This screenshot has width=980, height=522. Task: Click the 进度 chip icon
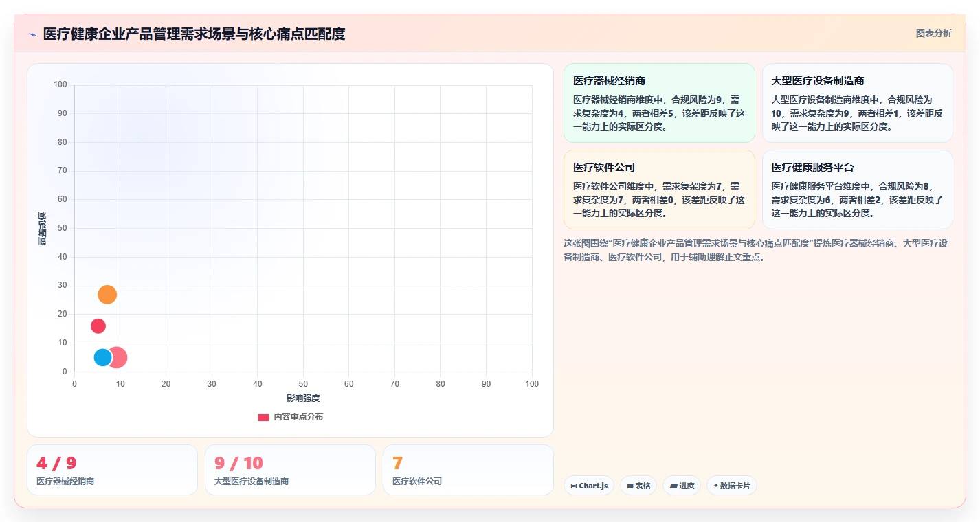click(x=673, y=486)
